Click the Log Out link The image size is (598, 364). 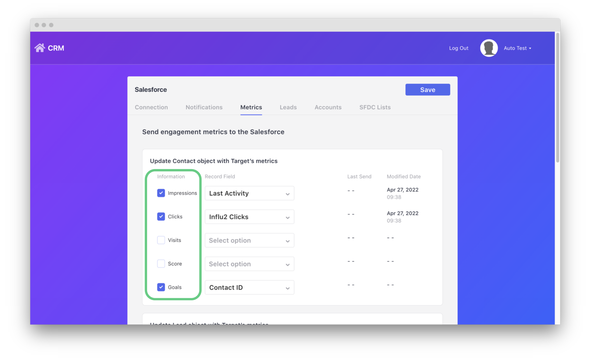tap(458, 48)
